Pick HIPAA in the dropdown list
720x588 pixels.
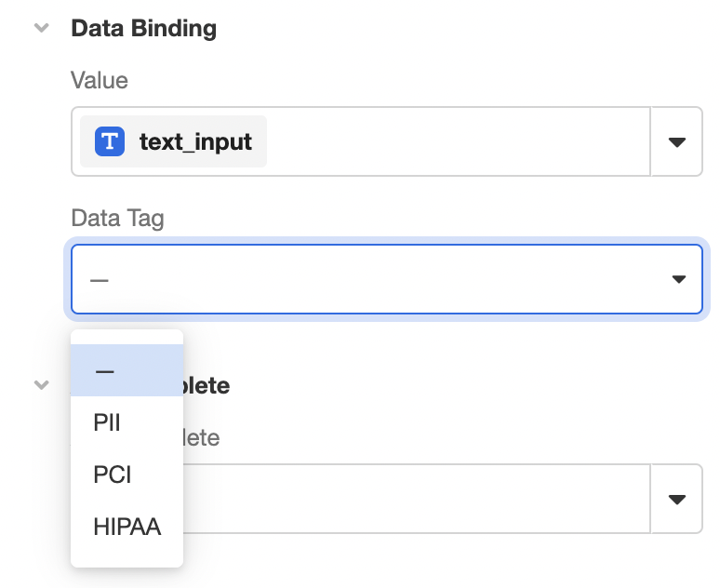coord(127,528)
